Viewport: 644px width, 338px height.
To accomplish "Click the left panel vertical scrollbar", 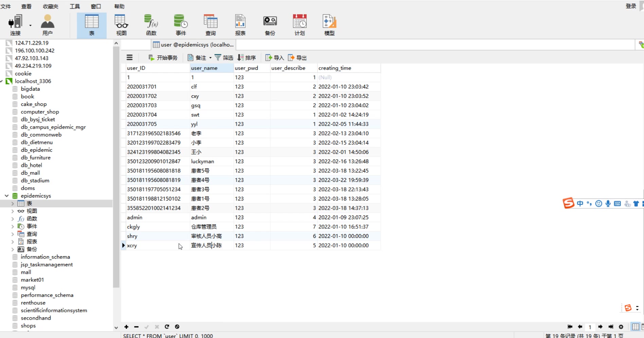I will [116, 170].
